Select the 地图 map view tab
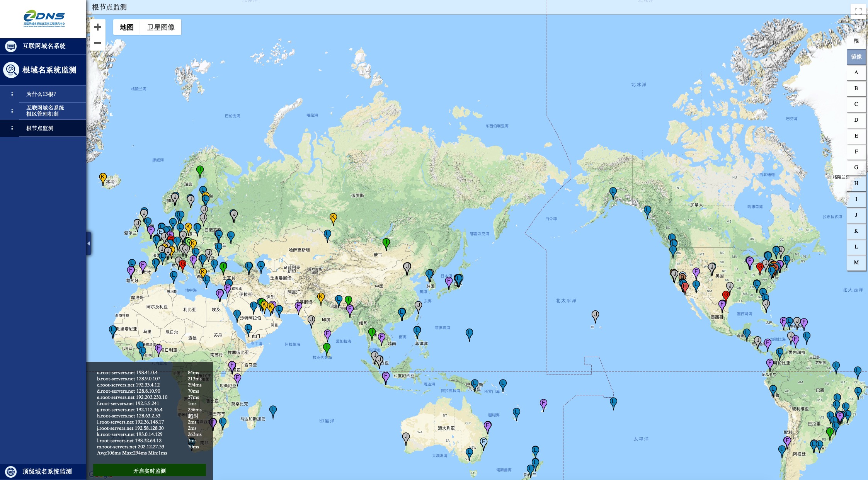The height and width of the screenshot is (480, 868). pyautogui.click(x=126, y=27)
